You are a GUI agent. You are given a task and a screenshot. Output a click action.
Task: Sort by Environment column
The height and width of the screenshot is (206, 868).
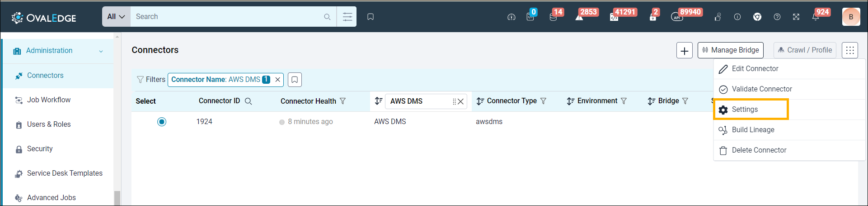coord(571,101)
